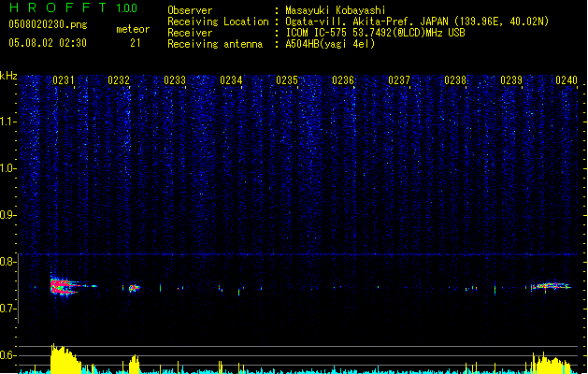This screenshot has height=374, width=588.
Task: Select the Ogata-vill. Akita-Pref. JAPAN location text
Action: point(417,22)
